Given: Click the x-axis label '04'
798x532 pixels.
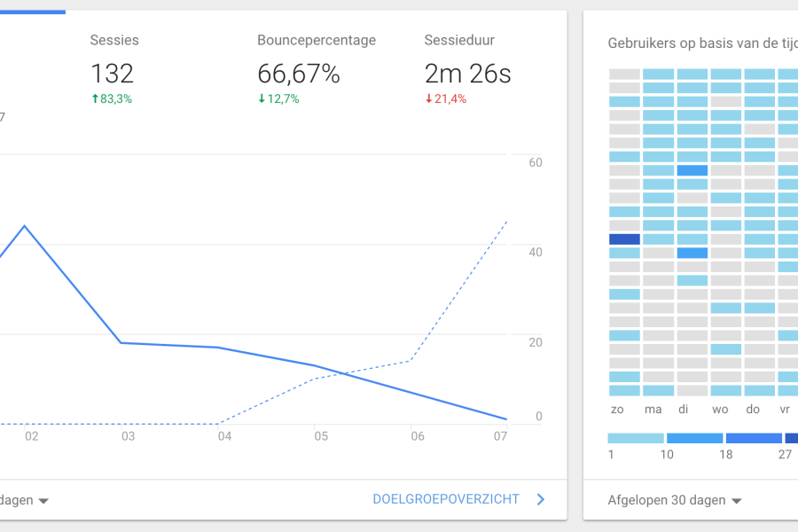Looking at the screenshot, I should click(224, 436).
